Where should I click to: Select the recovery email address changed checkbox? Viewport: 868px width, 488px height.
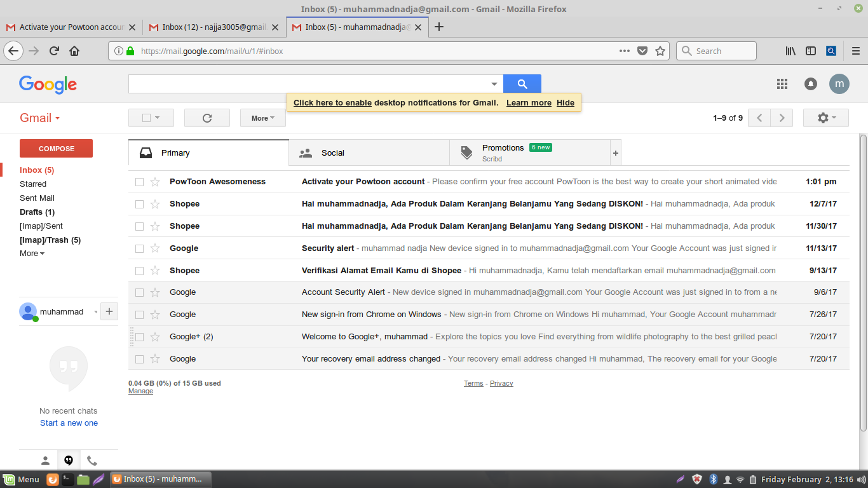[140, 360]
